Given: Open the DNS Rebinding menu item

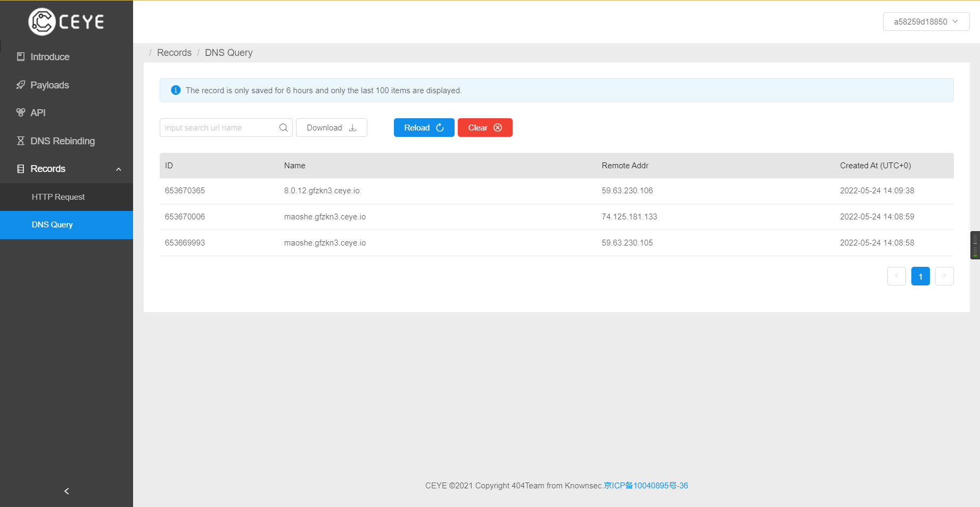Looking at the screenshot, I should (67, 141).
